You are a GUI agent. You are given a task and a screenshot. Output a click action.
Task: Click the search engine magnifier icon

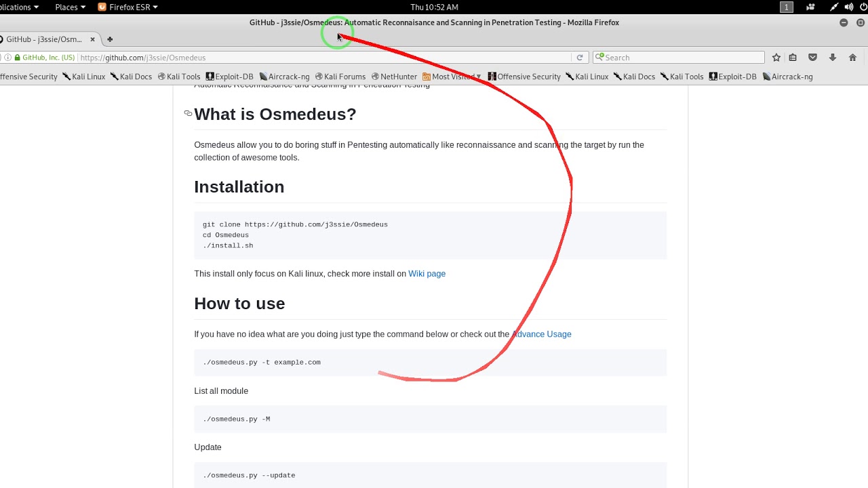[x=599, y=58]
